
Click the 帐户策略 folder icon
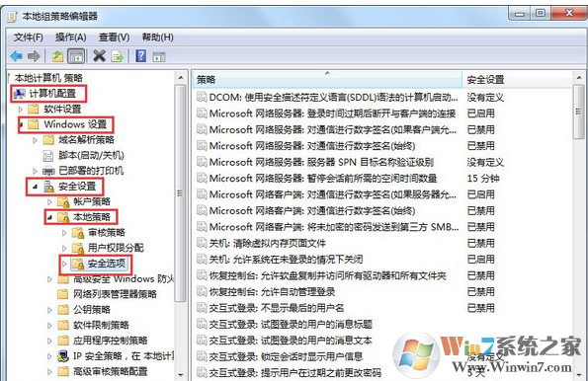[63, 202]
